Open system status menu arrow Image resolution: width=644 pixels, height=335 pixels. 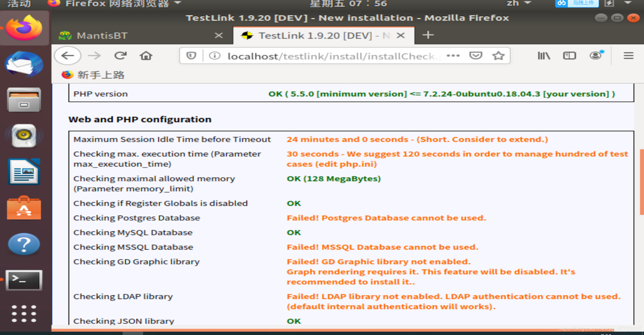627,3
